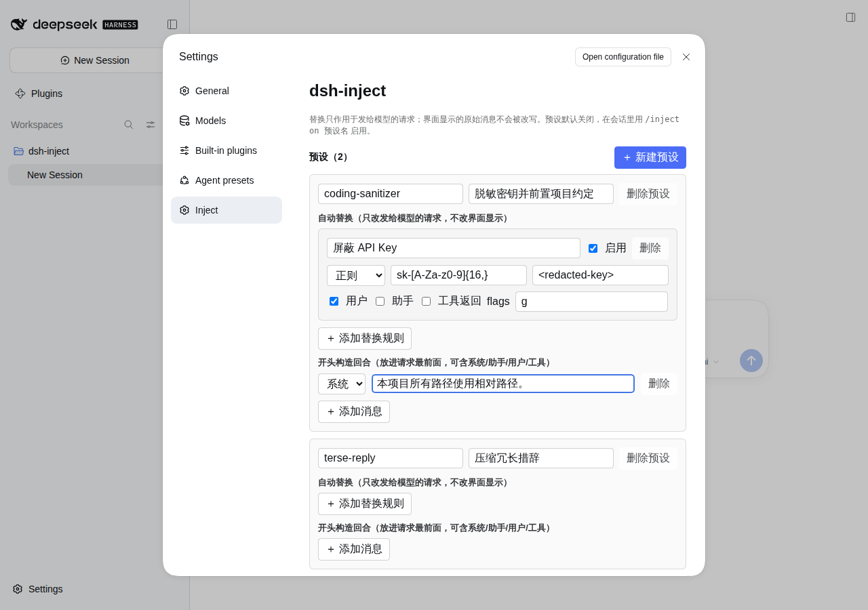
Task: Edit the terse-reply preset name field
Action: pos(391,458)
